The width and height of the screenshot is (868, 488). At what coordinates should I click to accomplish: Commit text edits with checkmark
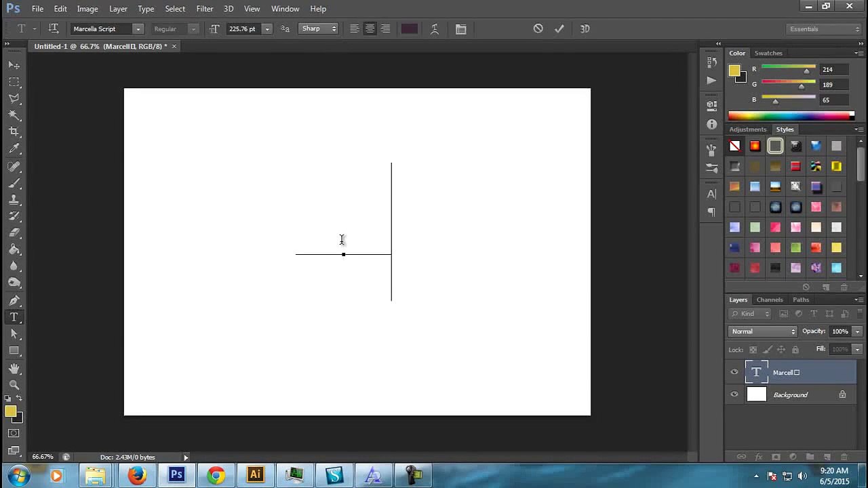(x=559, y=28)
